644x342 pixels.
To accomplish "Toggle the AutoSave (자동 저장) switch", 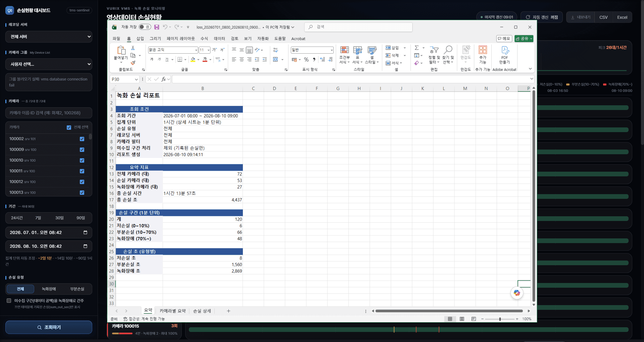I will click(145, 27).
